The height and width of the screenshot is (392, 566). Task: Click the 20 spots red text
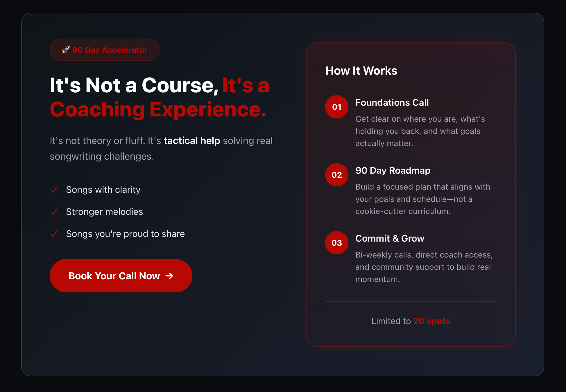pyautogui.click(x=431, y=321)
